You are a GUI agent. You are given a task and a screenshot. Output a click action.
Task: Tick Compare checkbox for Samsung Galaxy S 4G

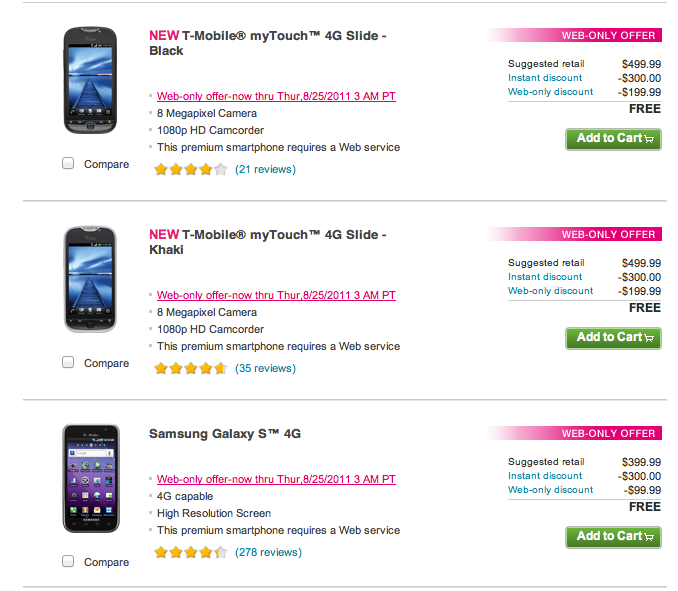click(x=69, y=561)
